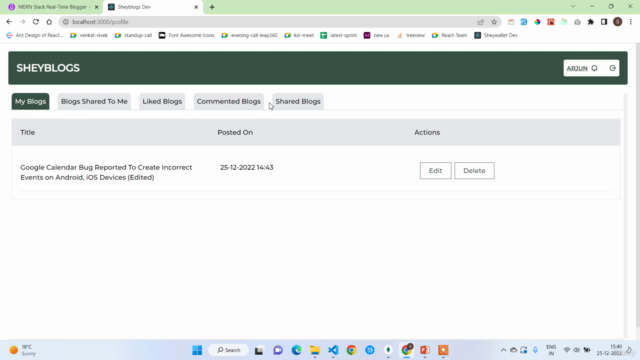Open Task View from the taskbar

(259, 350)
